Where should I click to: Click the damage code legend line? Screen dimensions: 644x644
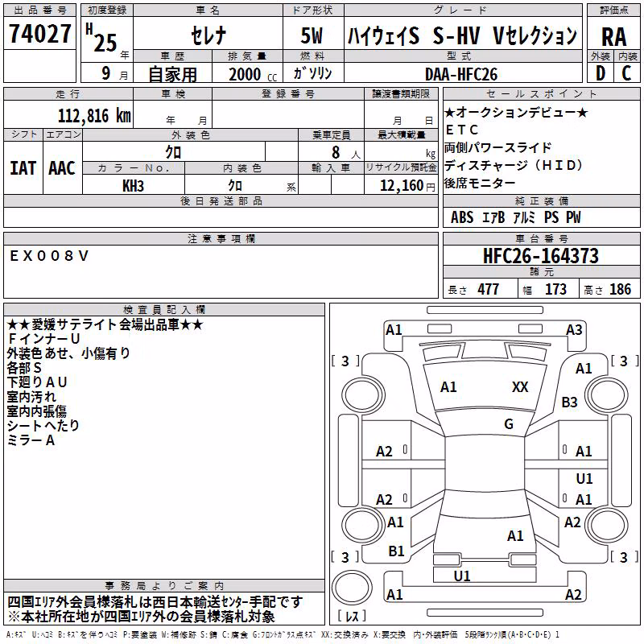pyautogui.click(x=283, y=635)
